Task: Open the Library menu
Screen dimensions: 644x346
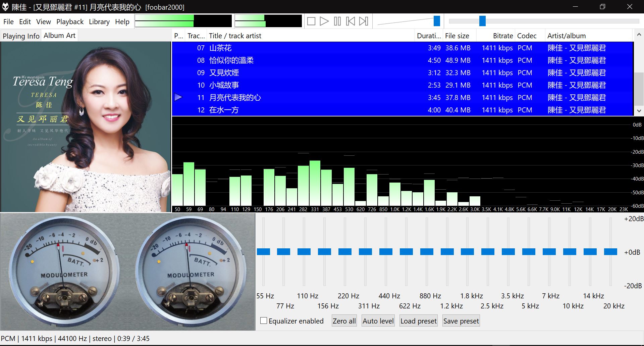Action: (99, 22)
